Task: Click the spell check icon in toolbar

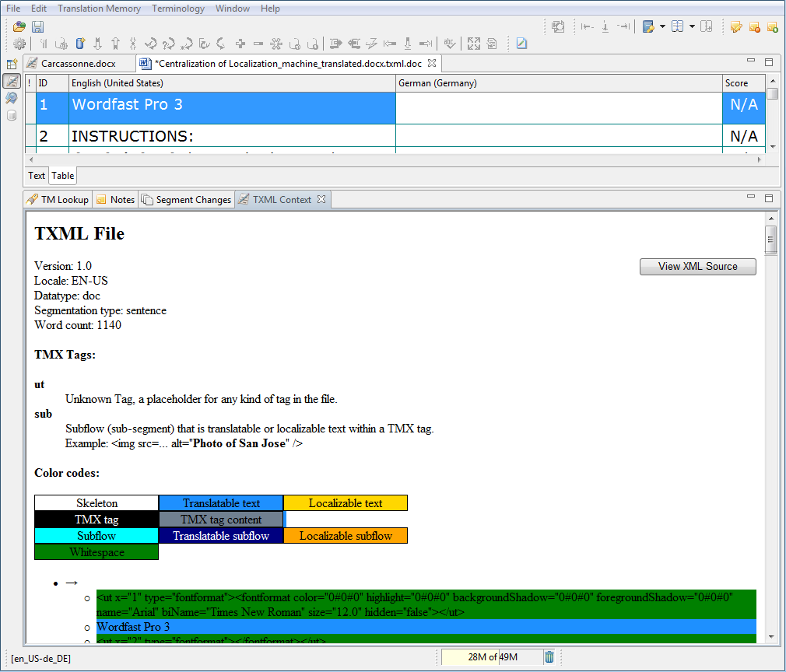Action: 449,44
